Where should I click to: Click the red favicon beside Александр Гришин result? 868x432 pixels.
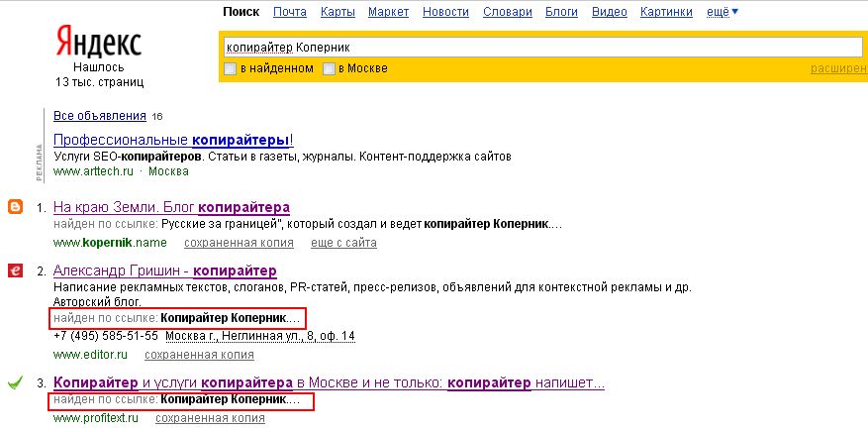coord(16,270)
